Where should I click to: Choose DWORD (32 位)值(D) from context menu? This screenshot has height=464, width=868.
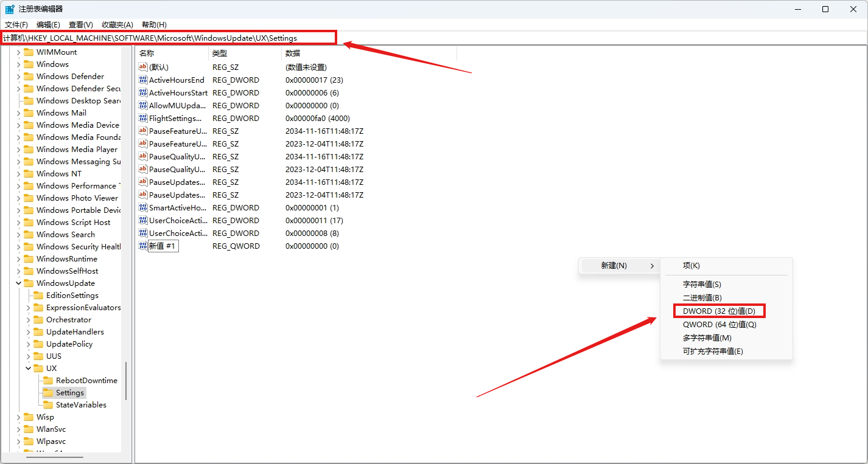pos(719,311)
